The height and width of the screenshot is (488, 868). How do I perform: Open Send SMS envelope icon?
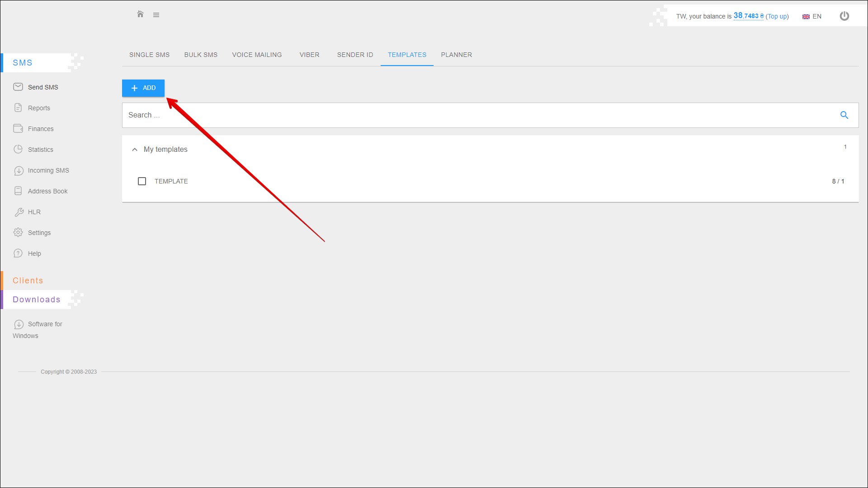click(x=18, y=87)
